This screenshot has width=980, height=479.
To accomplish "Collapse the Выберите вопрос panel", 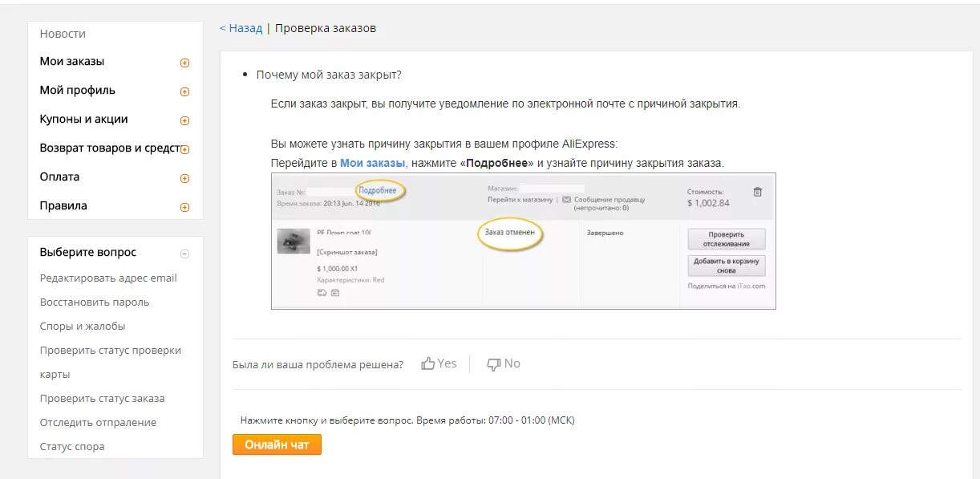I will pyautogui.click(x=184, y=254).
